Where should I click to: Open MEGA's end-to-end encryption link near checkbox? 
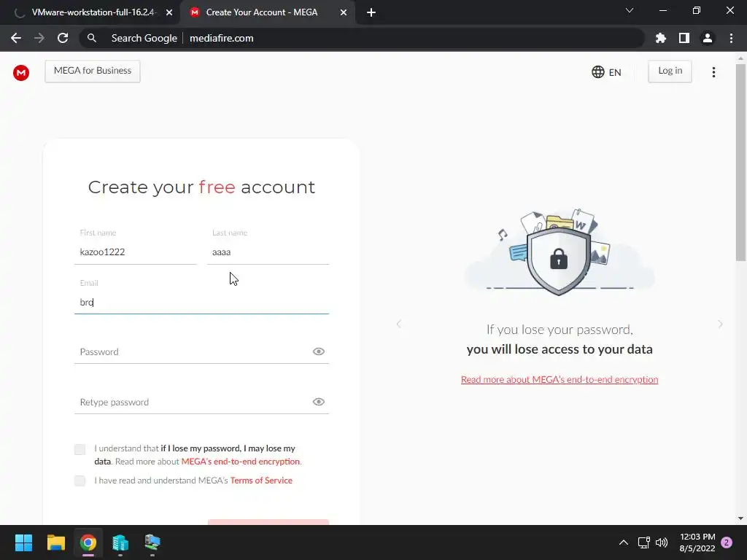pos(241,462)
